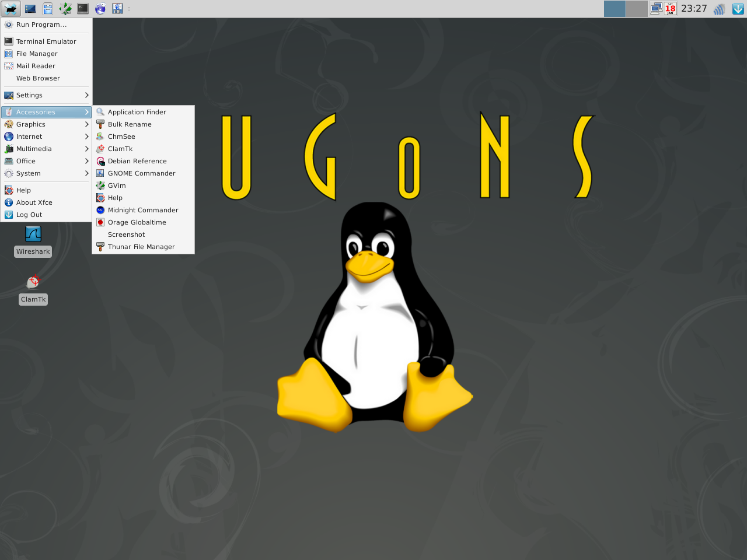Open Thunar File Manager from Accessories

pos(143,247)
